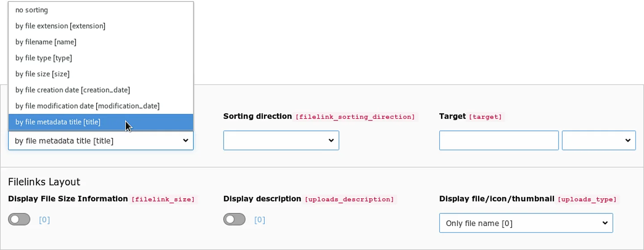The image size is (644, 250).
Task: Select highlighted "by file metadata title" option
Action: [58, 122]
